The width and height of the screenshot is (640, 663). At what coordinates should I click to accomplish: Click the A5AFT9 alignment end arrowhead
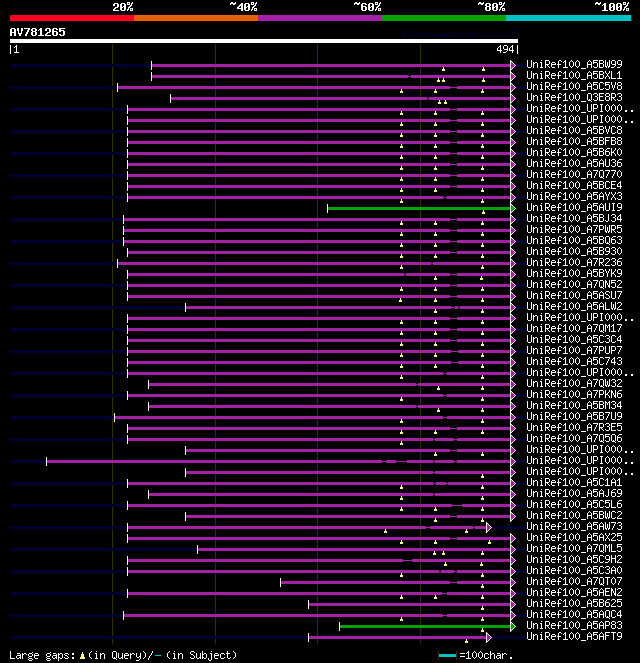489,637
